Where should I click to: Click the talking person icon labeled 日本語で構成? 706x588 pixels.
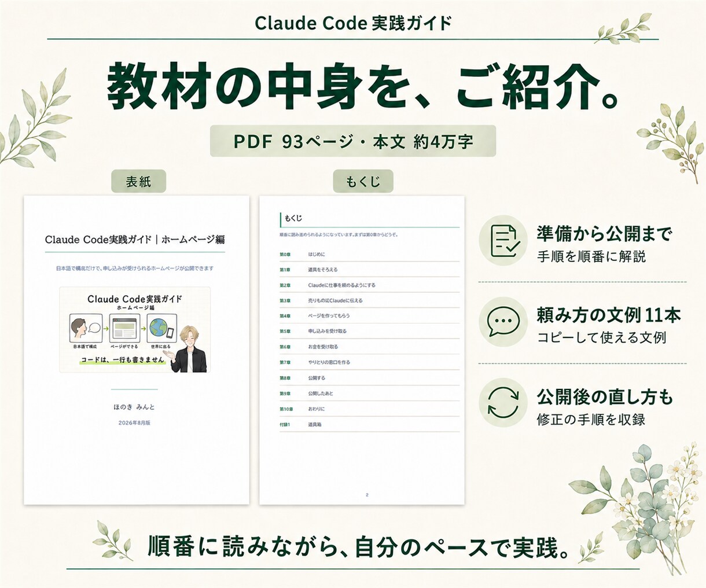(x=86, y=329)
